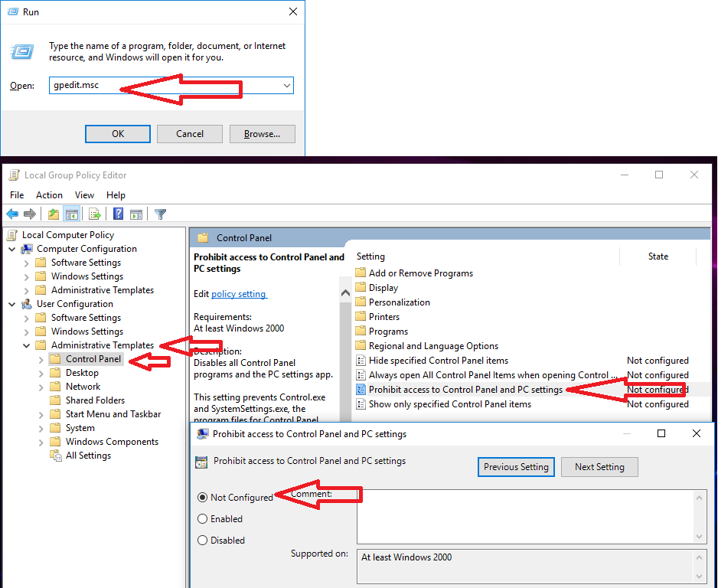718x588 pixels.
Task: Click the State column header
Action: pos(658,256)
